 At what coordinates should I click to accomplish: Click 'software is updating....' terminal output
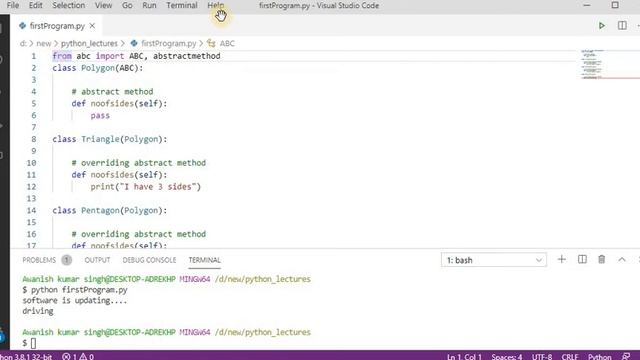click(75, 300)
